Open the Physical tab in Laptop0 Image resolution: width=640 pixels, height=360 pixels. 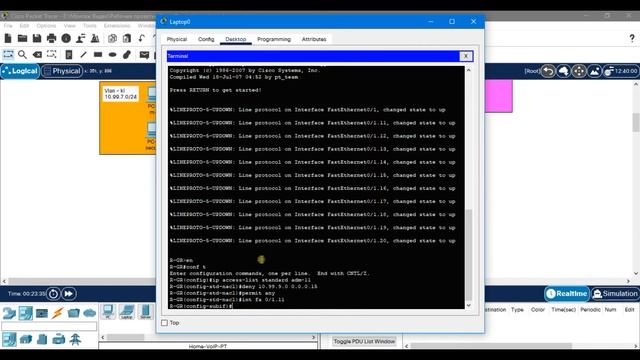click(x=177, y=39)
